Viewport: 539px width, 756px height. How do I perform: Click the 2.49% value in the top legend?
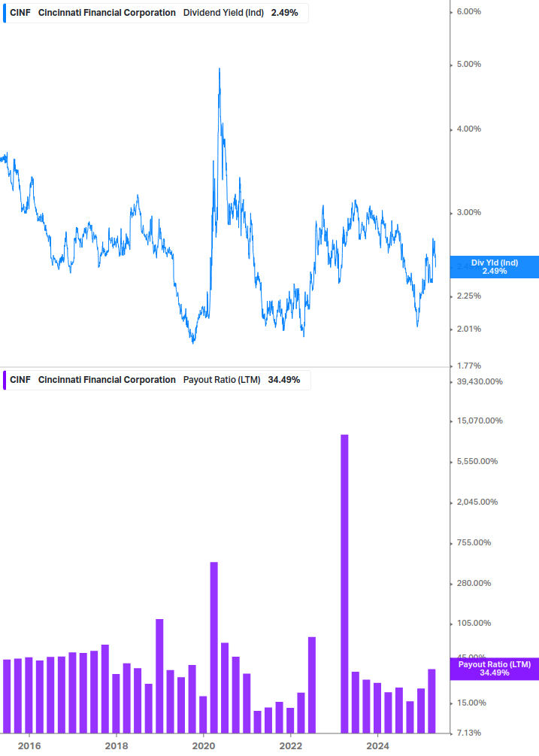[285, 13]
